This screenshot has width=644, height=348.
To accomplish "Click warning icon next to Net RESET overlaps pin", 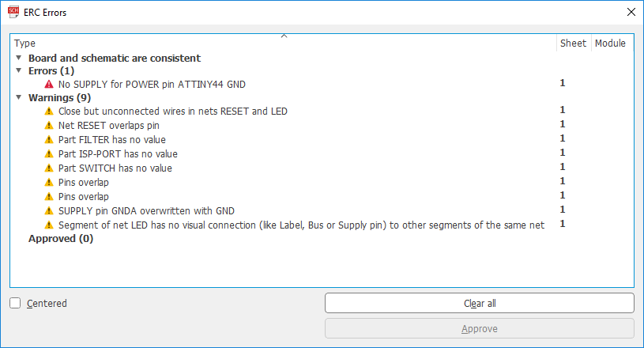I will pyautogui.click(x=49, y=126).
